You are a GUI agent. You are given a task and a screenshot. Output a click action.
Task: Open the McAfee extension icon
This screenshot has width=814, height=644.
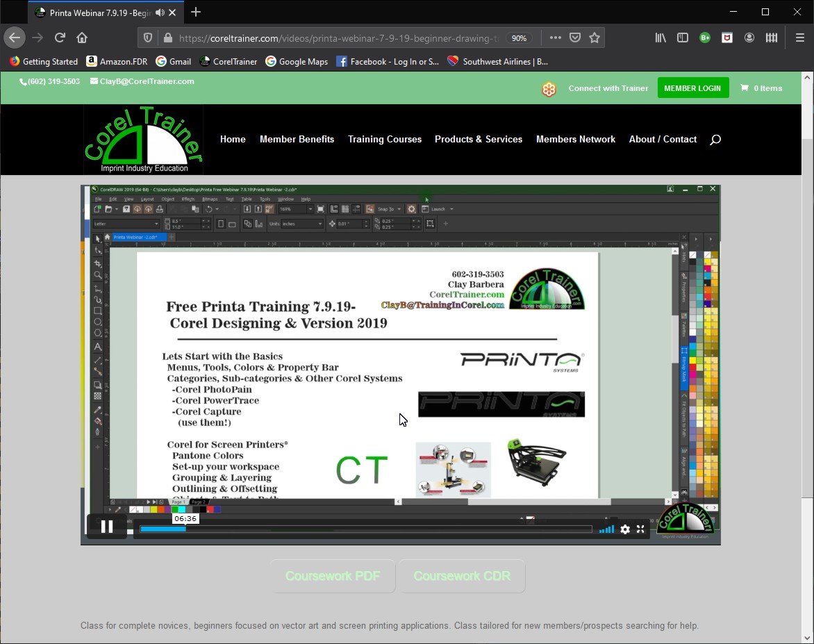tap(726, 38)
